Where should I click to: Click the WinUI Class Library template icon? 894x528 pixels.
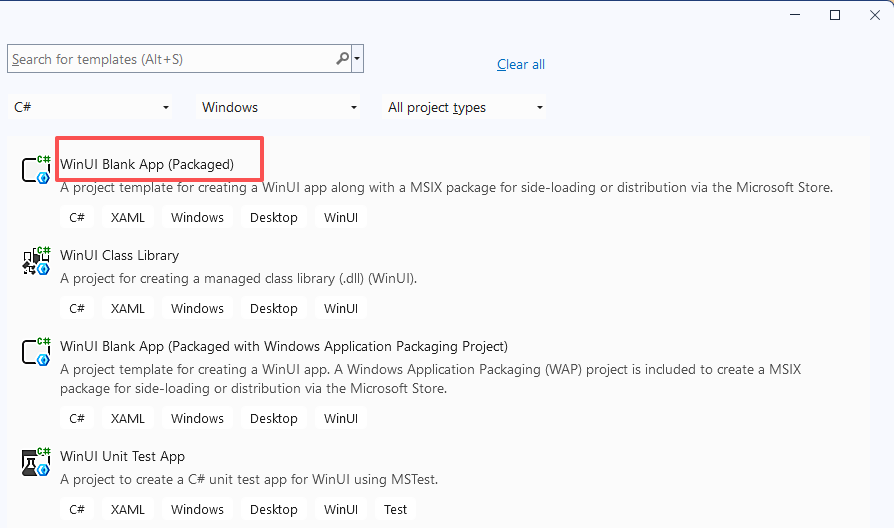[37, 261]
